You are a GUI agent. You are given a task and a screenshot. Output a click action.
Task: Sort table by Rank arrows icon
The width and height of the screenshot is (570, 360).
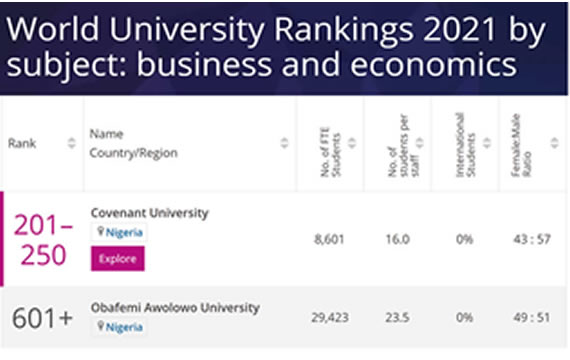[x=72, y=143]
